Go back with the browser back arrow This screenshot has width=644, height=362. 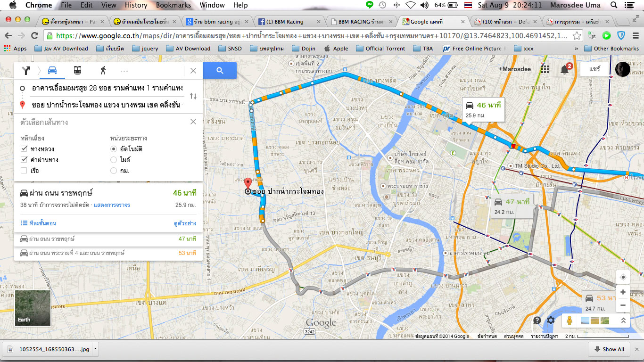tap(8, 35)
